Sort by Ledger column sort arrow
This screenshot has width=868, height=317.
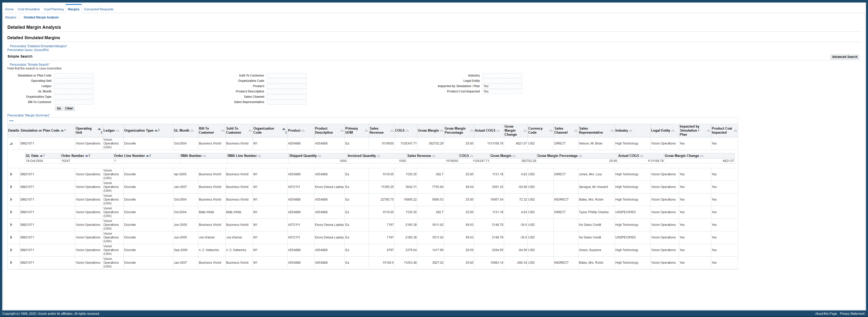click(x=118, y=131)
